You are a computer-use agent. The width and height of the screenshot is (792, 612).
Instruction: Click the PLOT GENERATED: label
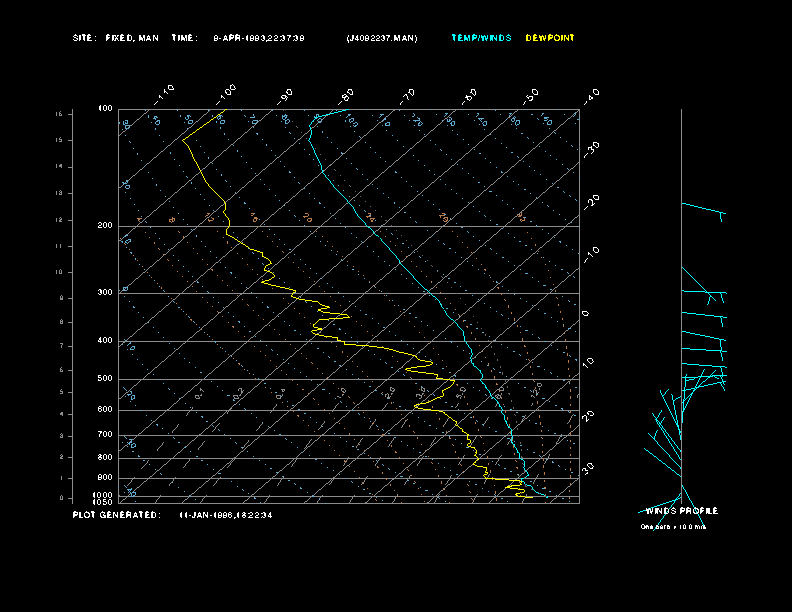pyautogui.click(x=117, y=515)
